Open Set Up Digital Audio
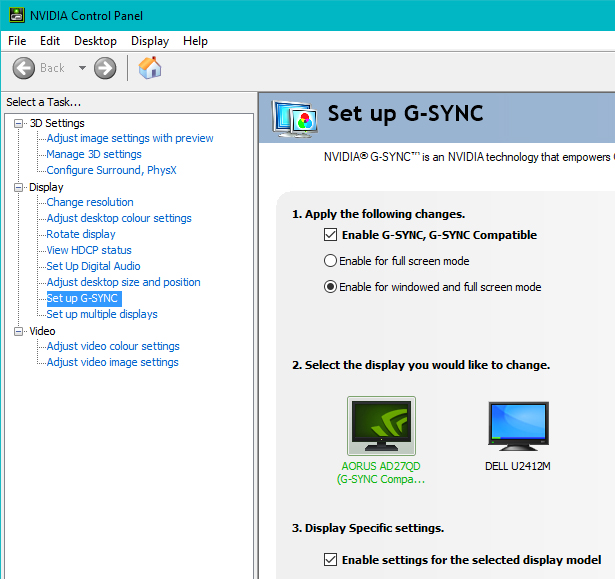 click(x=93, y=266)
